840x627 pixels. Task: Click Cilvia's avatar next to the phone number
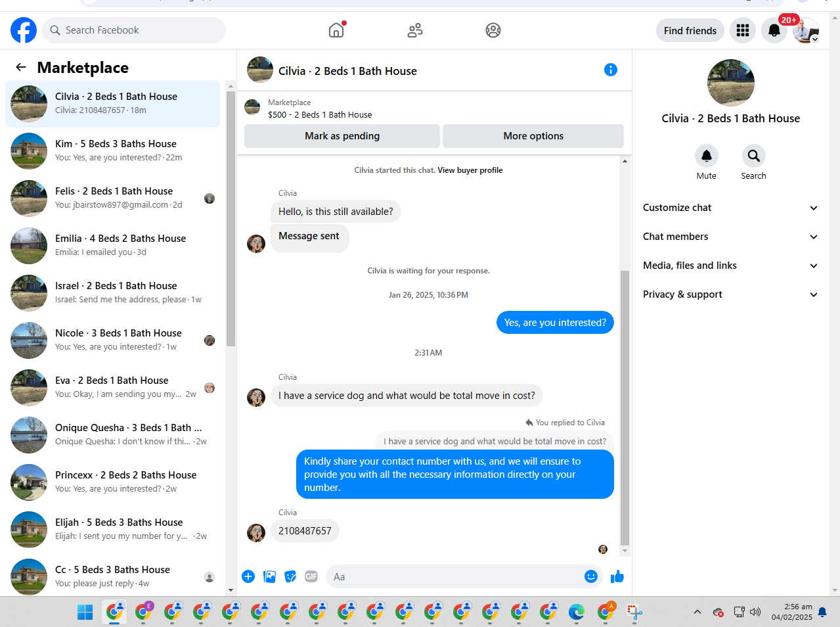coord(256,532)
